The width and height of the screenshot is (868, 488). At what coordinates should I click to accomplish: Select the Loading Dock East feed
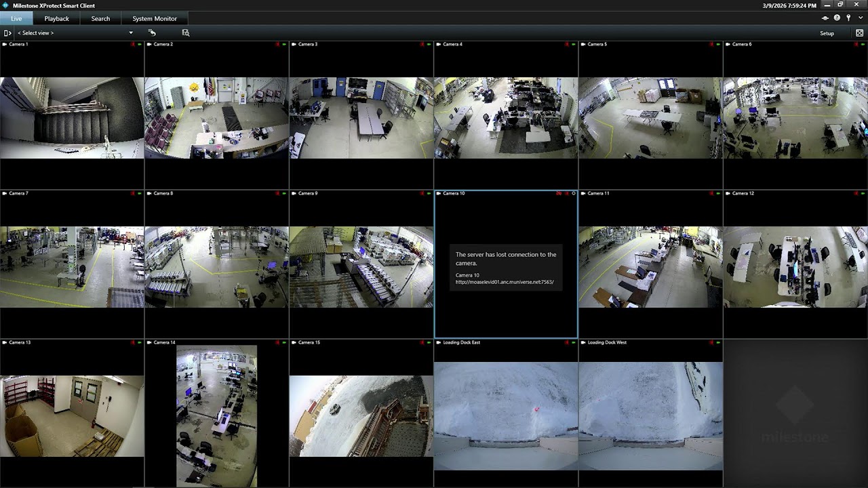click(506, 416)
